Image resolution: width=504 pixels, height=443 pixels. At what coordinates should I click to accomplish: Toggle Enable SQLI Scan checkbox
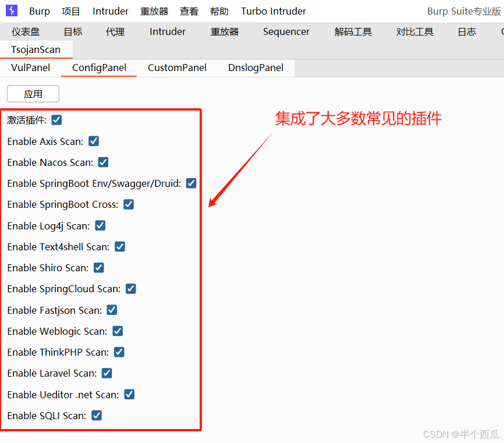click(97, 416)
